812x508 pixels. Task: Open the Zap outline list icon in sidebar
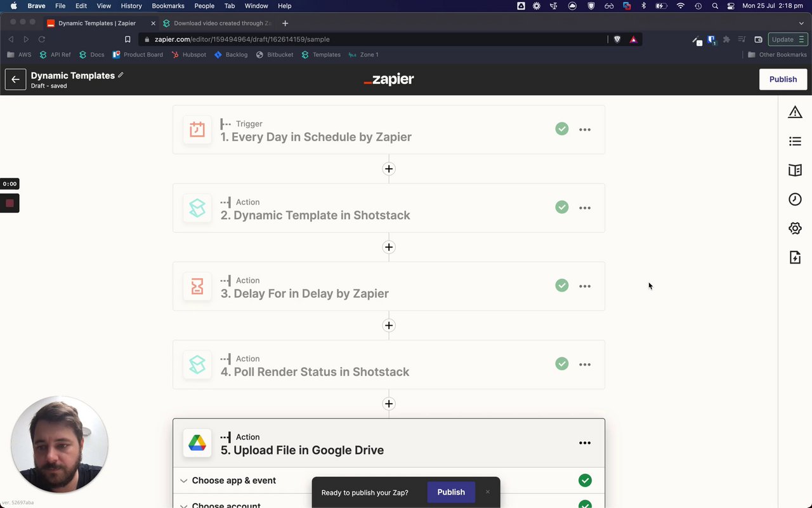(795, 141)
